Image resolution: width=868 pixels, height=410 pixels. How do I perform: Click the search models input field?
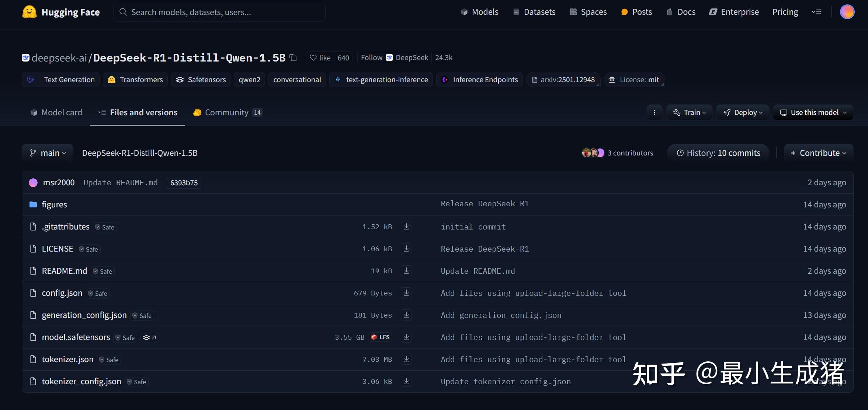tap(219, 12)
